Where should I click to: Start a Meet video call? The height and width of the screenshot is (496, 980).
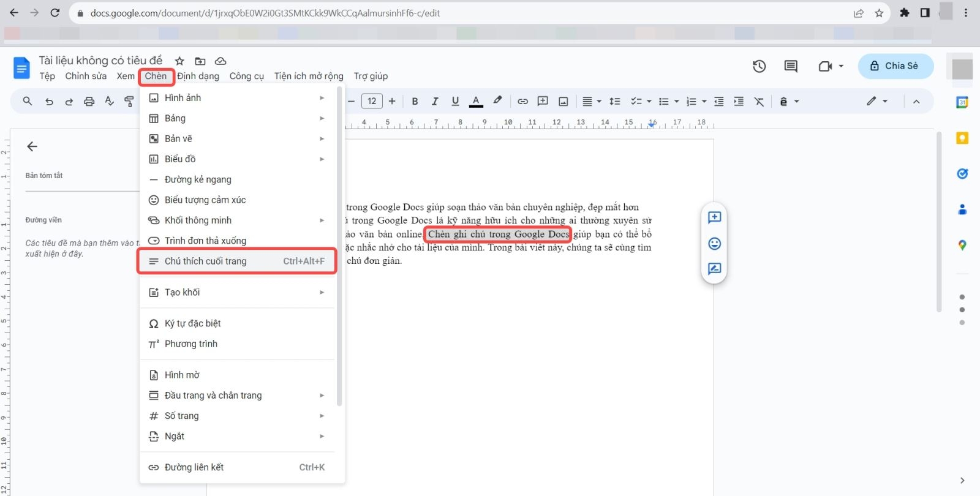(825, 66)
